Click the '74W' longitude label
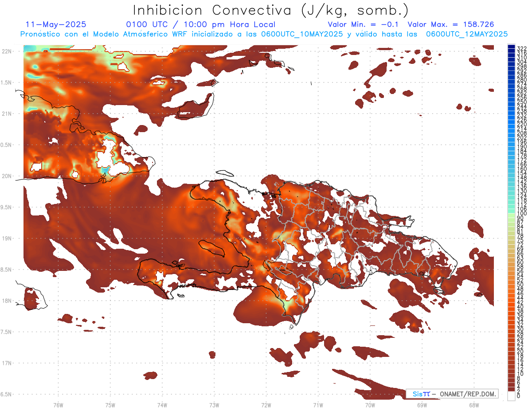Image resolution: width=532 pixels, height=411 pixels. coord(162,405)
